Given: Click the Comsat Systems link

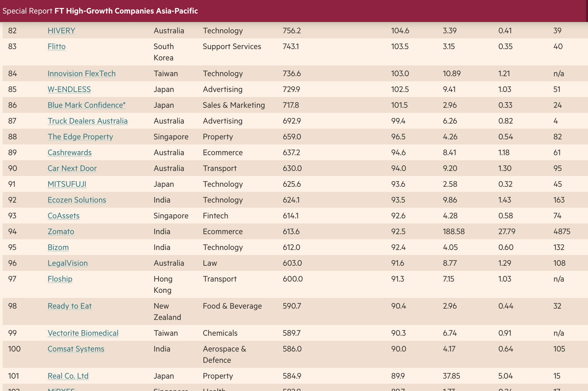Looking at the screenshot, I should (76, 349).
